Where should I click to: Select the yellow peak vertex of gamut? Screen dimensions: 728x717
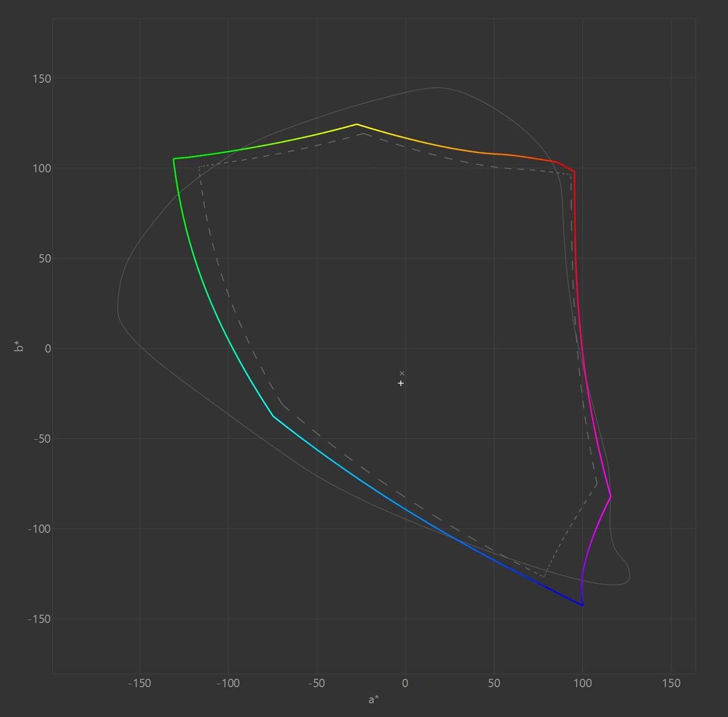coord(357,124)
